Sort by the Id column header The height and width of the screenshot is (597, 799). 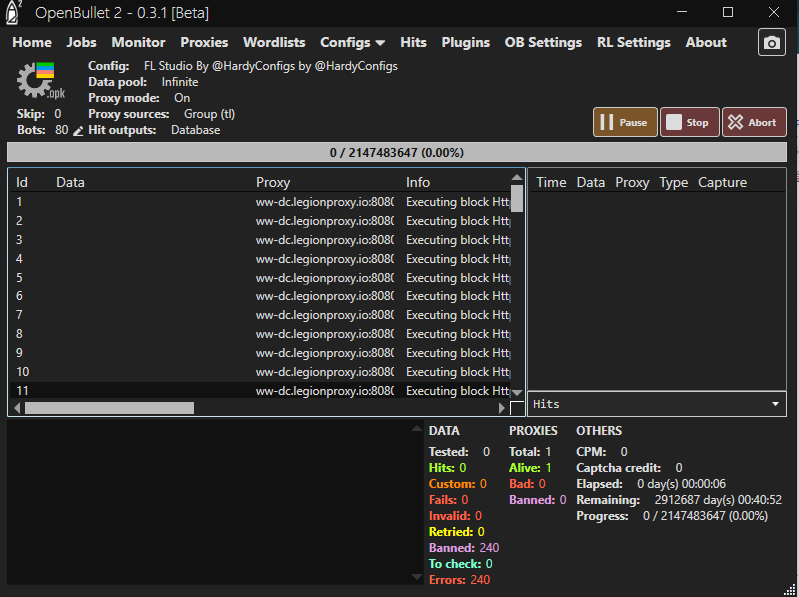22,182
